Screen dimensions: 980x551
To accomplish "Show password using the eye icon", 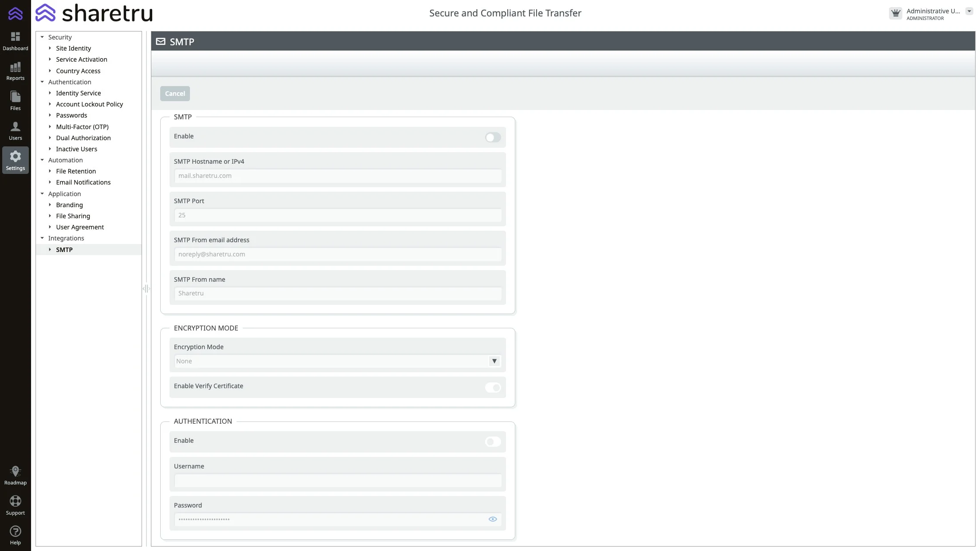I will click(x=493, y=519).
